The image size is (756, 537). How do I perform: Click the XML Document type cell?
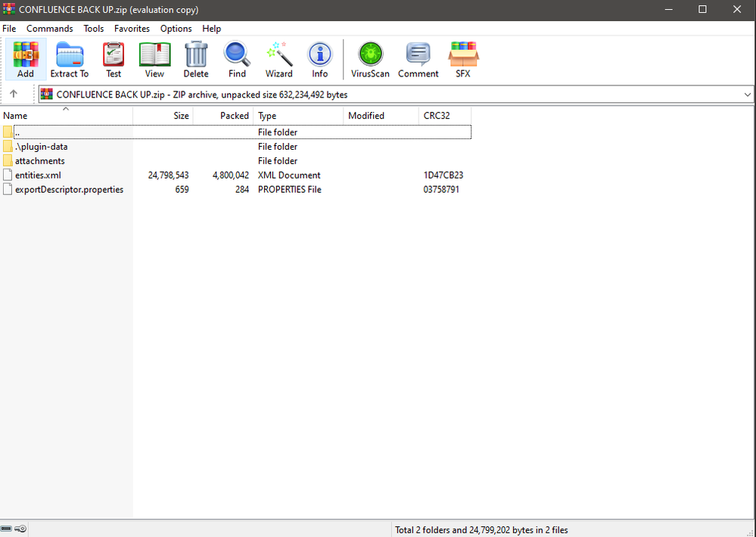click(x=289, y=175)
